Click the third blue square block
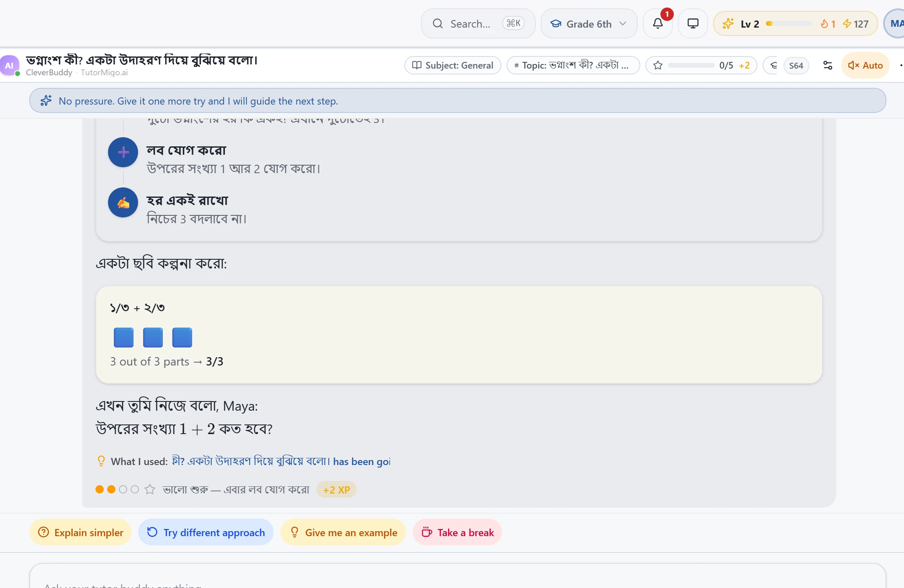The height and width of the screenshot is (588, 904). point(182,337)
